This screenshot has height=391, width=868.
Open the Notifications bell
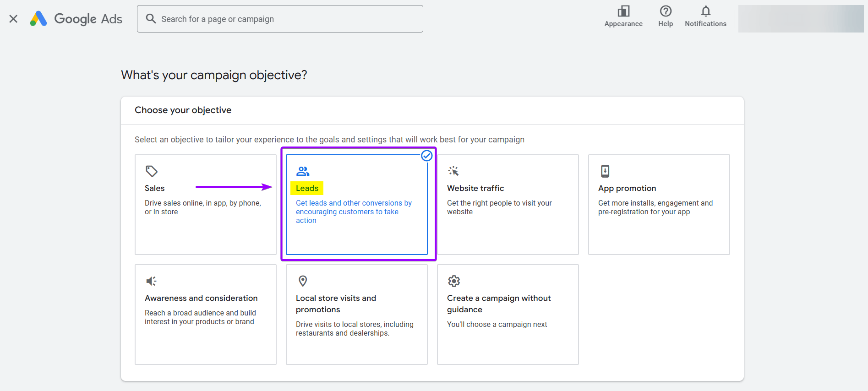(x=705, y=16)
